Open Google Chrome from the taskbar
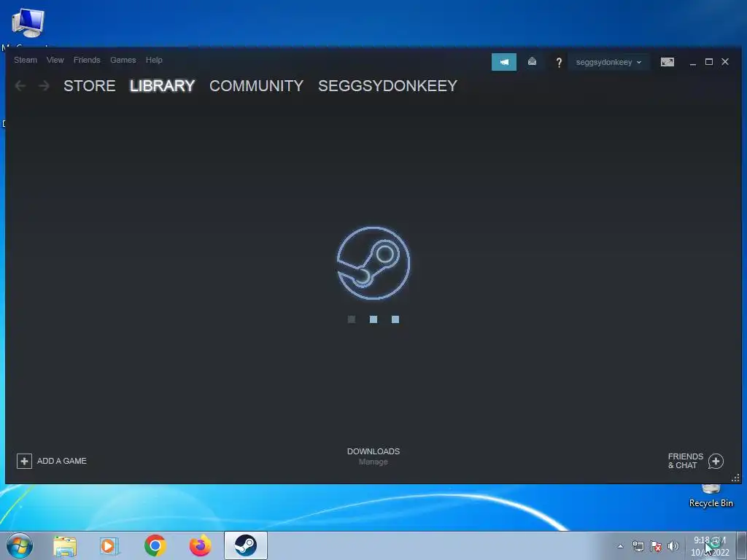 (155, 545)
